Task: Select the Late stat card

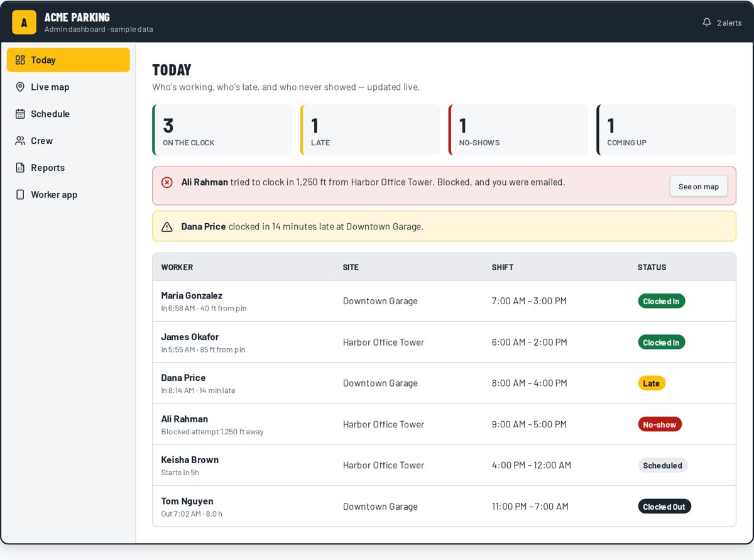Action: 370,130
